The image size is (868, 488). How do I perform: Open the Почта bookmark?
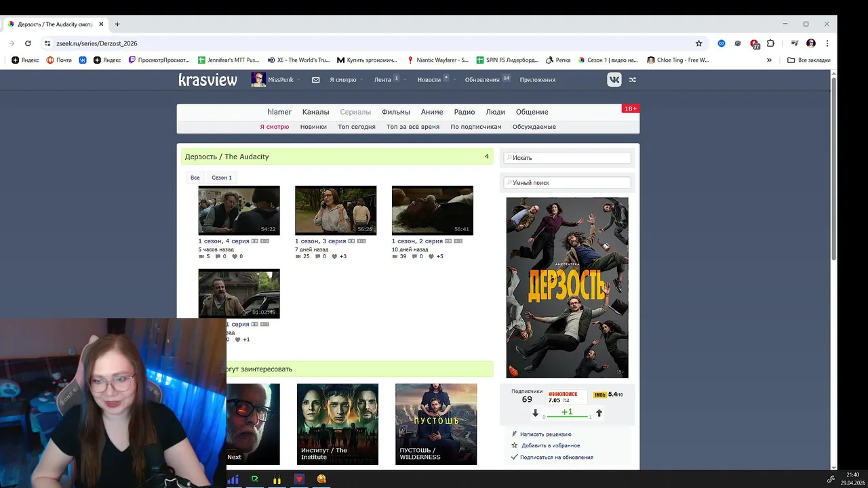59,60
